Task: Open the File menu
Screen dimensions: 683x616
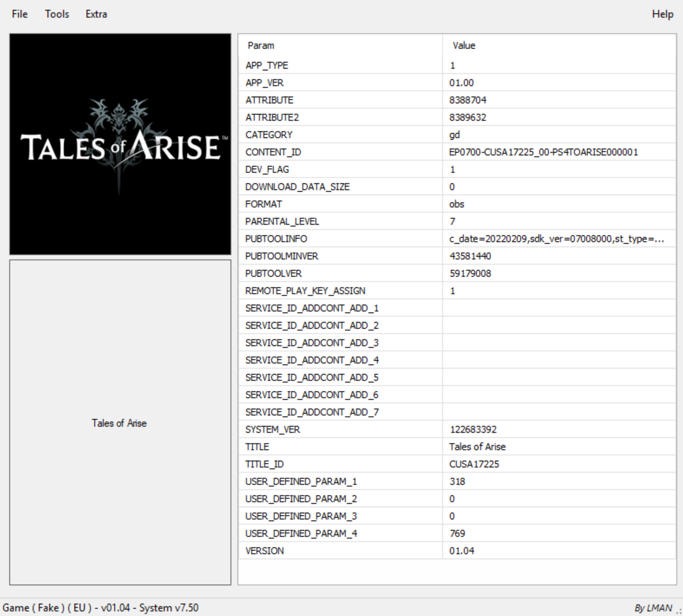Action: [x=20, y=14]
